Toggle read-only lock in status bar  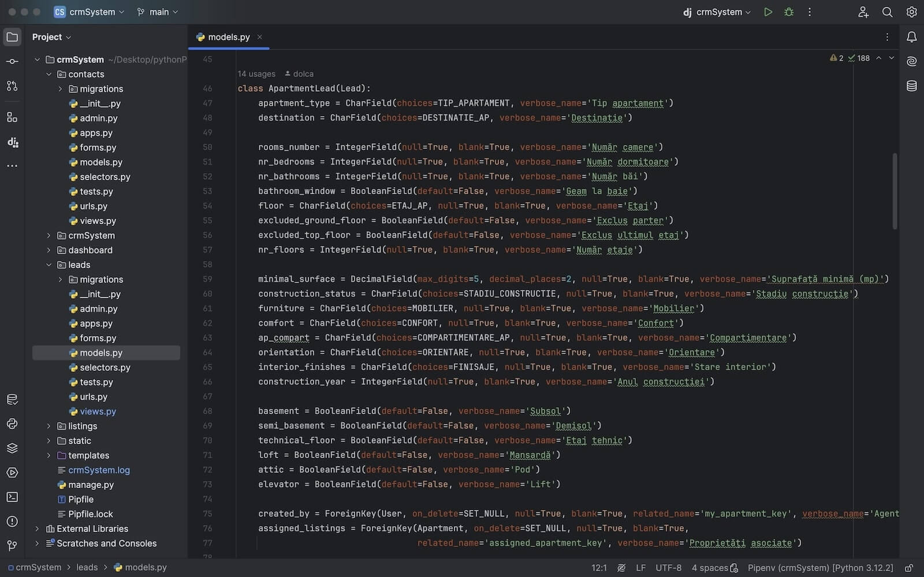point(908,568)
